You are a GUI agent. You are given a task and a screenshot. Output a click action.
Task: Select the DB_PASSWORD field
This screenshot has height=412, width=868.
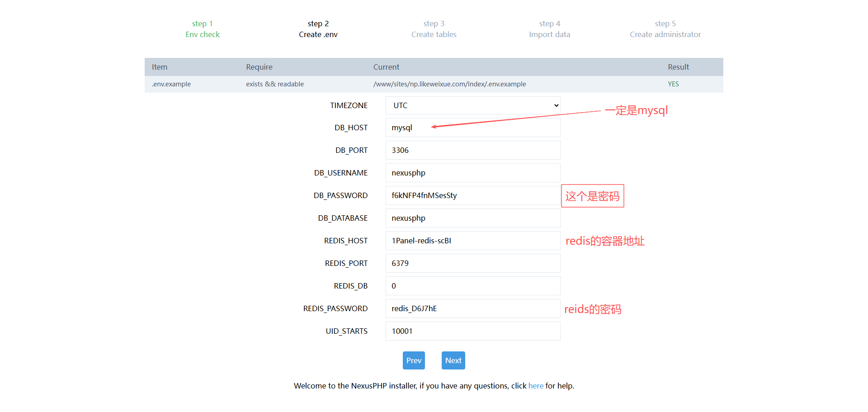click(472, 195)
